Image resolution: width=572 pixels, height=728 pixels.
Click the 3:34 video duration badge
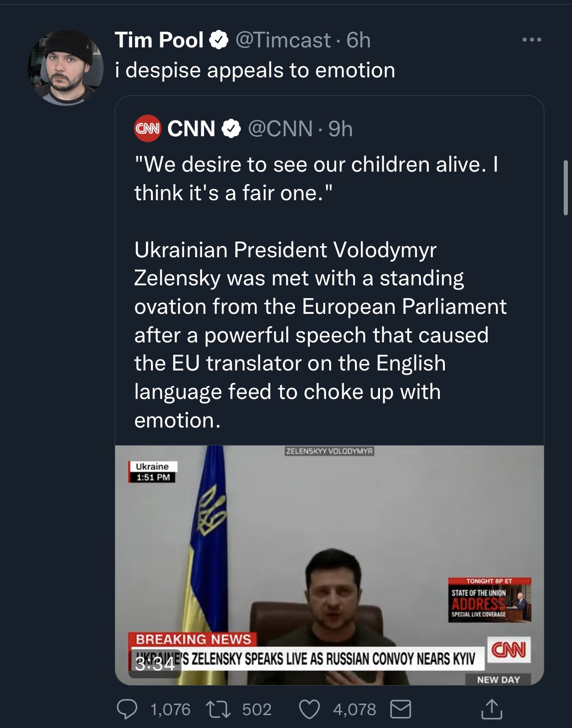(155, 664)
